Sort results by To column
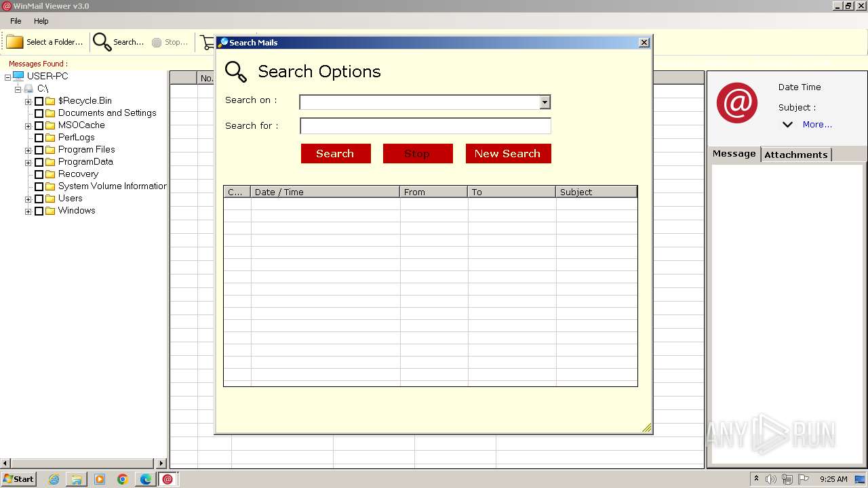The image size is (868, 488). pos(512,192)
